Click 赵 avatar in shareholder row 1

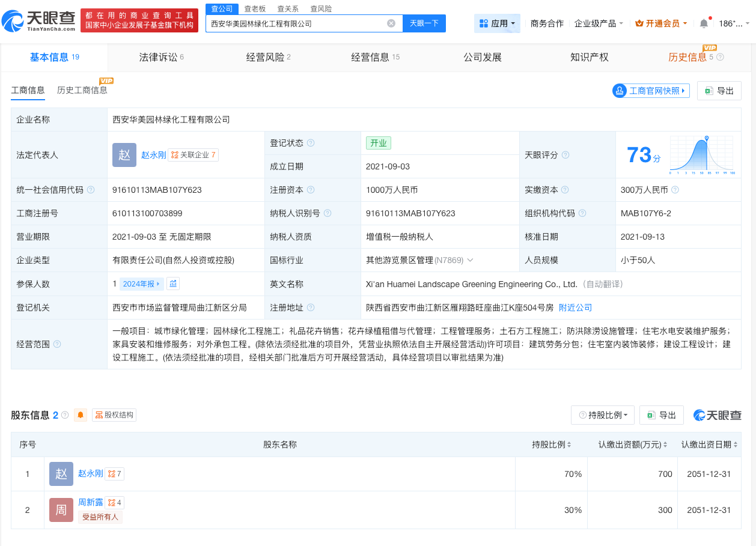[x=61, y=474]
